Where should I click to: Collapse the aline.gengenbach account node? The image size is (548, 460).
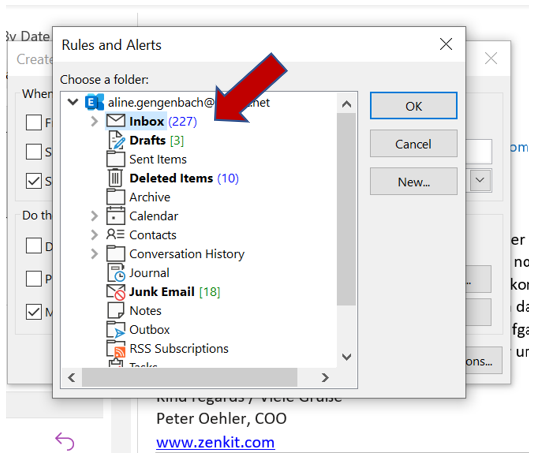(x=73, y=102)
